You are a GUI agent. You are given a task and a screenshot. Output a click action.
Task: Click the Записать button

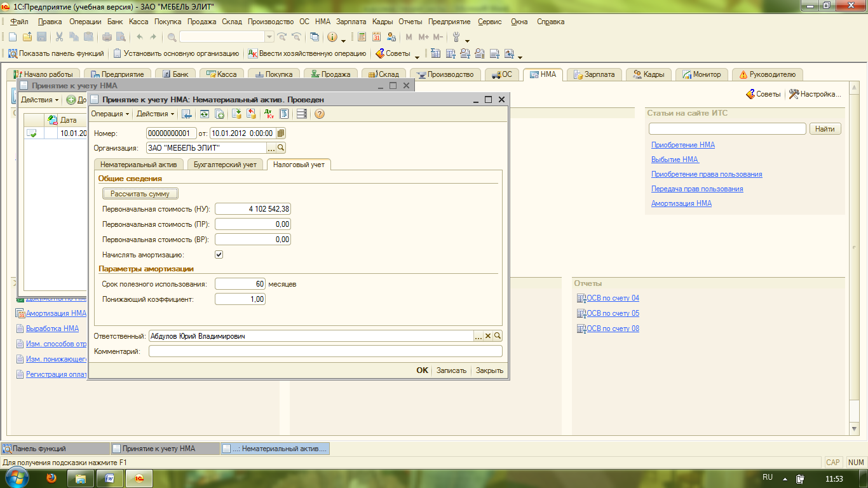tap(451, 370)
